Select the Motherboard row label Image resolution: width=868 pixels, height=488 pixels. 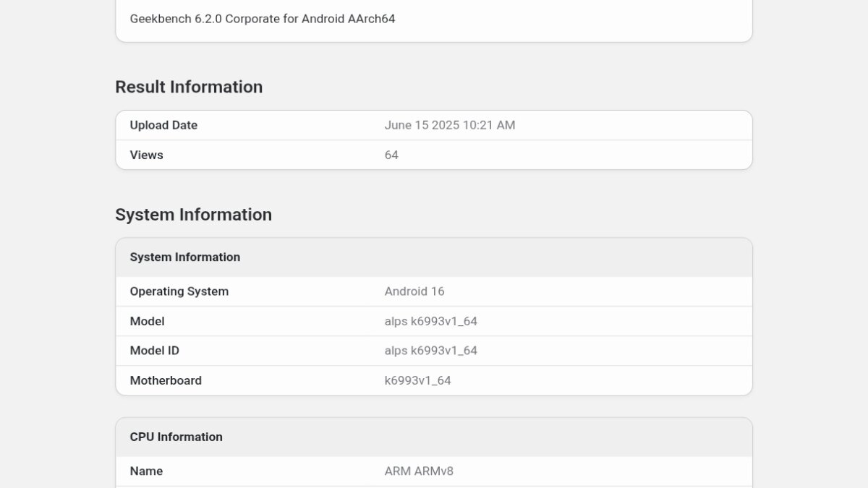(166, 380)
